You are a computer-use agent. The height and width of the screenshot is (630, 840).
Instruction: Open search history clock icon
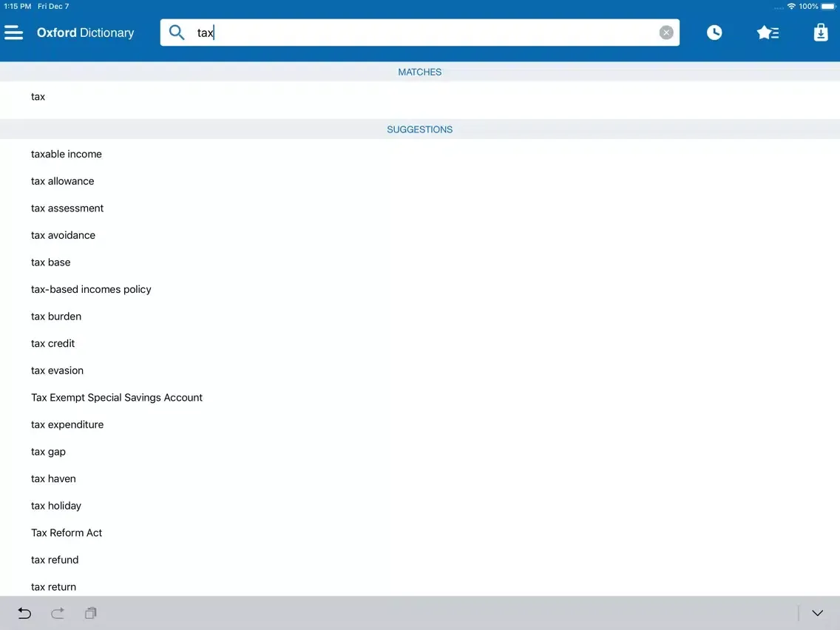[714, 33]
